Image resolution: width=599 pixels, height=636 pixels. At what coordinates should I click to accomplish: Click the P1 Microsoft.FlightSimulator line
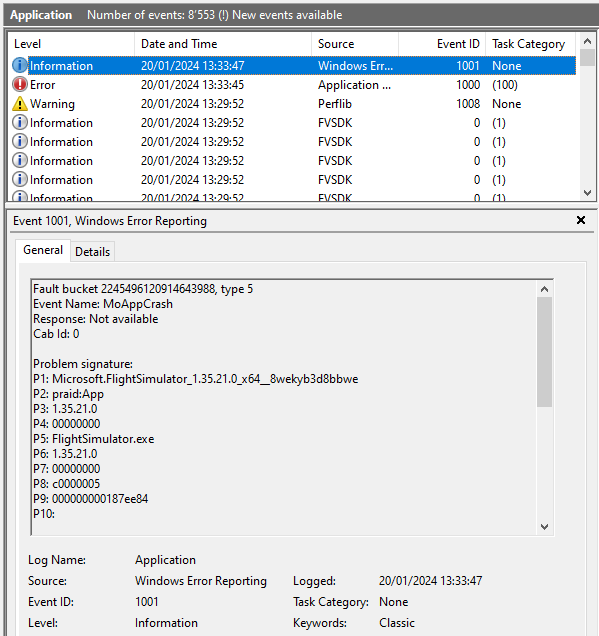(x=195, y=379)
